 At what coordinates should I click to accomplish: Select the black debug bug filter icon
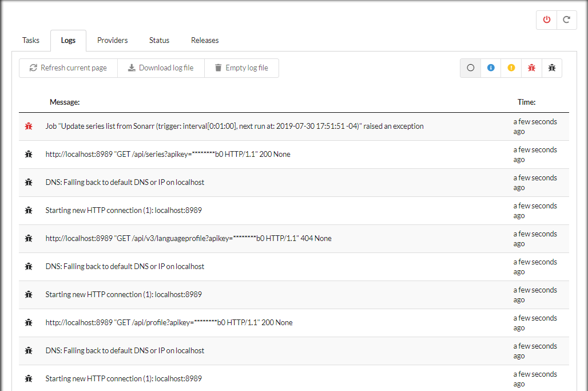551,68
